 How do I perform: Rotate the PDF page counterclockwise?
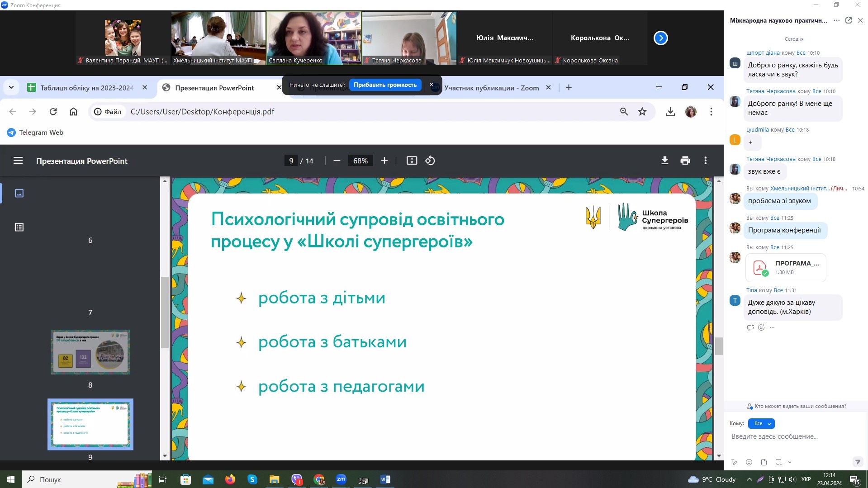430,161
